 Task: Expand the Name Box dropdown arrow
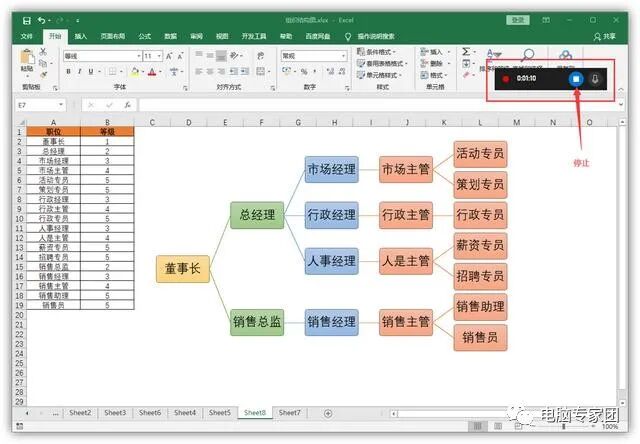61,105
